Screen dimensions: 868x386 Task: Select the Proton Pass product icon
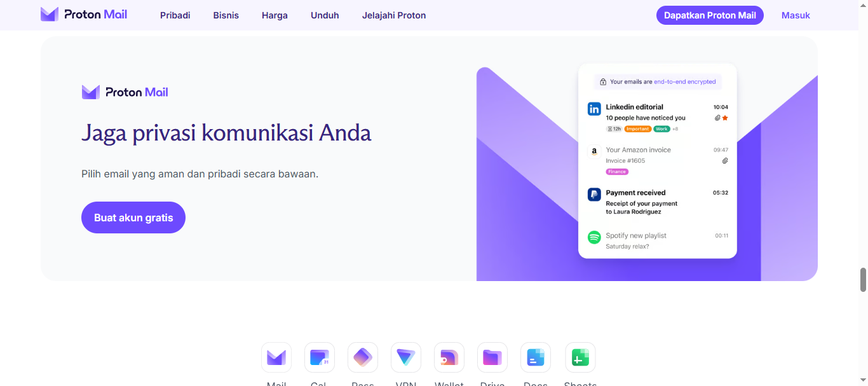pos(363,357)
